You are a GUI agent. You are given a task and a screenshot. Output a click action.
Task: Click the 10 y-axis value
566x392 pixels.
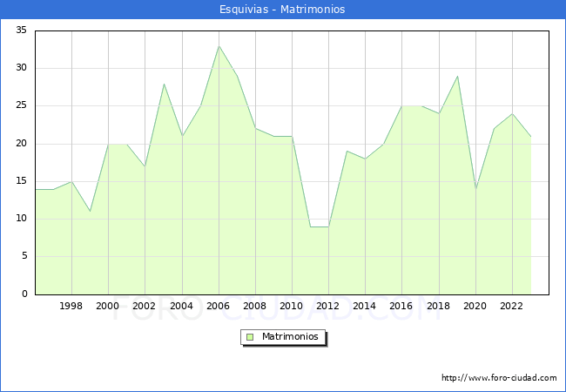[21, 219]
